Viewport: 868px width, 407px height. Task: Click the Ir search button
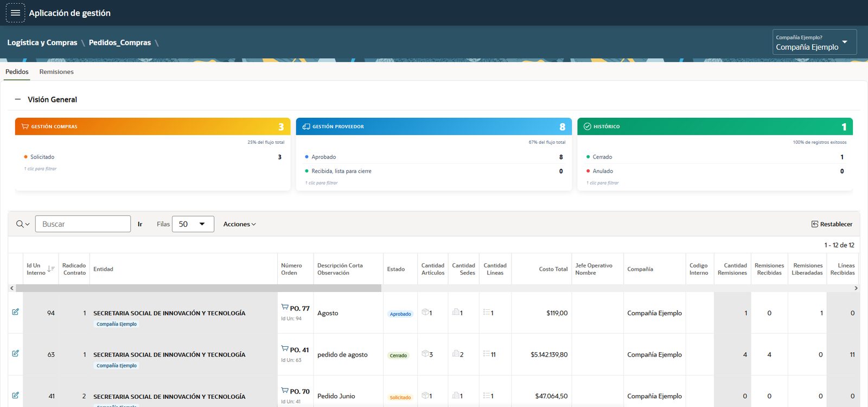pyautogui.click(x=140, y=224)
